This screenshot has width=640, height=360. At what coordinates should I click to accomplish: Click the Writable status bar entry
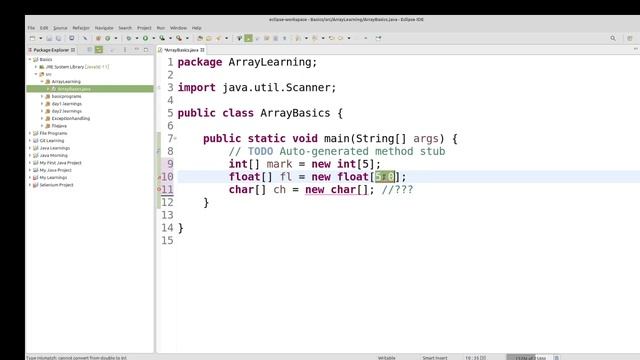click(387, 358)
